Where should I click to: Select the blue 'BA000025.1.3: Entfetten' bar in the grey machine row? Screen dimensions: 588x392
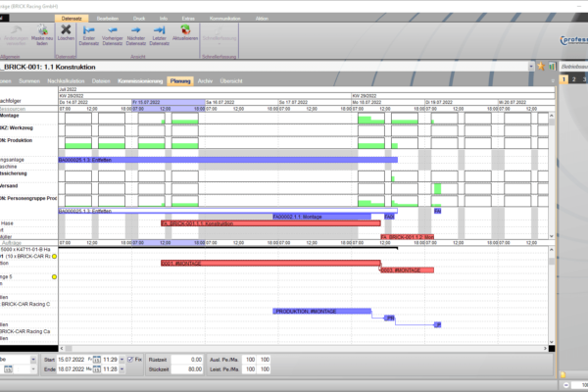click(228, 160)
